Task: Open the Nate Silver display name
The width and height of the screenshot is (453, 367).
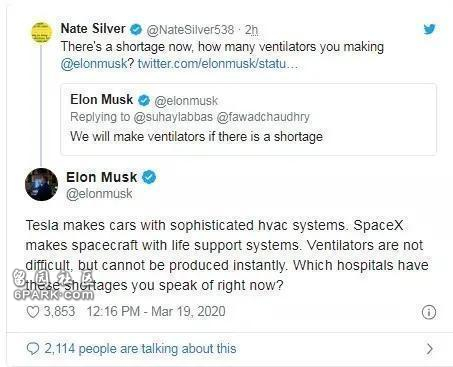Action: 93,29
